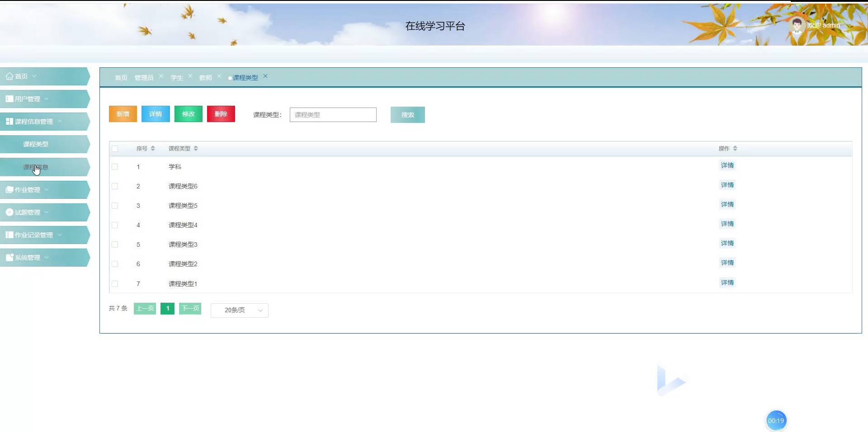Check the row for 课程类型2
This screenshot has height=432, width=868.
(x=115, y=264)
